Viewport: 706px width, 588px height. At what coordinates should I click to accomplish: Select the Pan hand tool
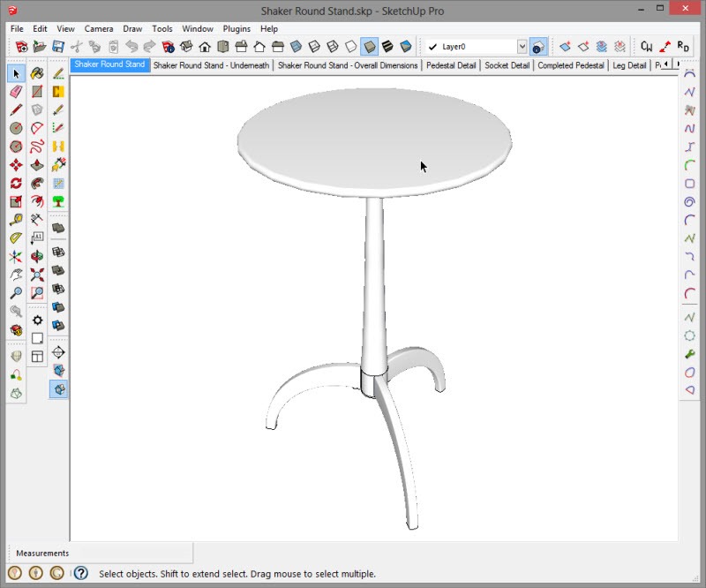click(x=16, y=275)
